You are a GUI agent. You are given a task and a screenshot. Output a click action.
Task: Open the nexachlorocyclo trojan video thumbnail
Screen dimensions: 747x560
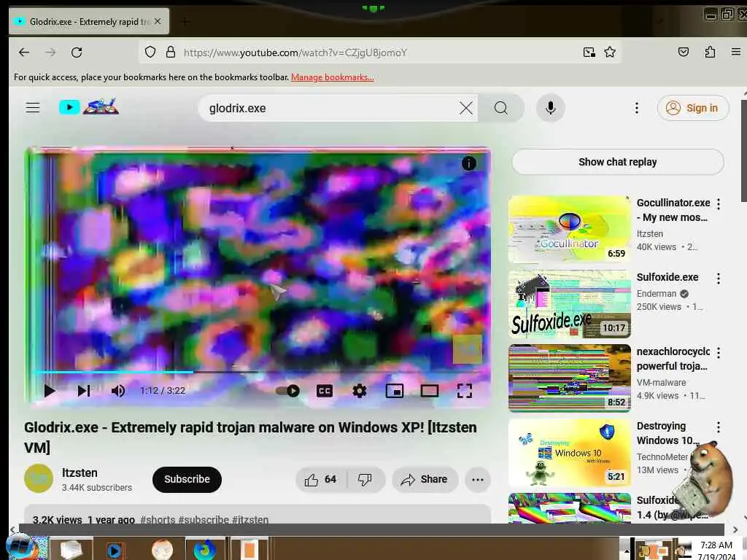pyautogui.click(x=569, y=378)
